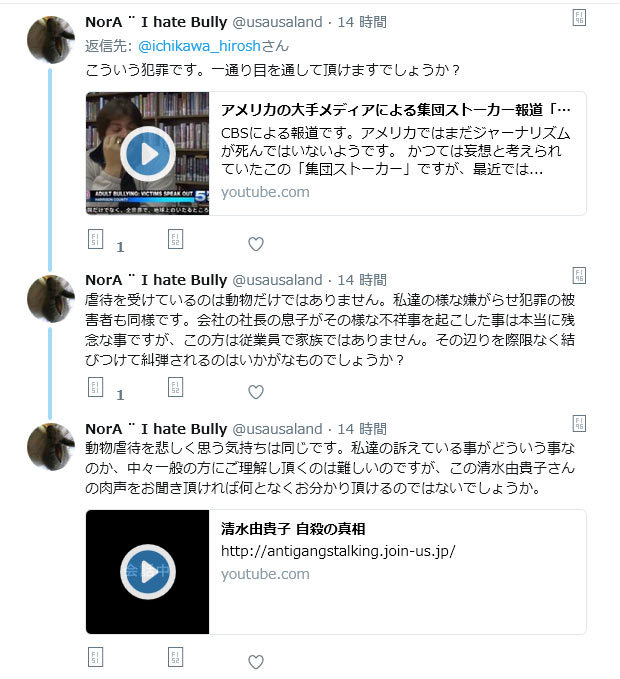This screenshot has height=679, width=620.
Task: Open more options menu on first tweet
Action: click(x=579, y=18)
